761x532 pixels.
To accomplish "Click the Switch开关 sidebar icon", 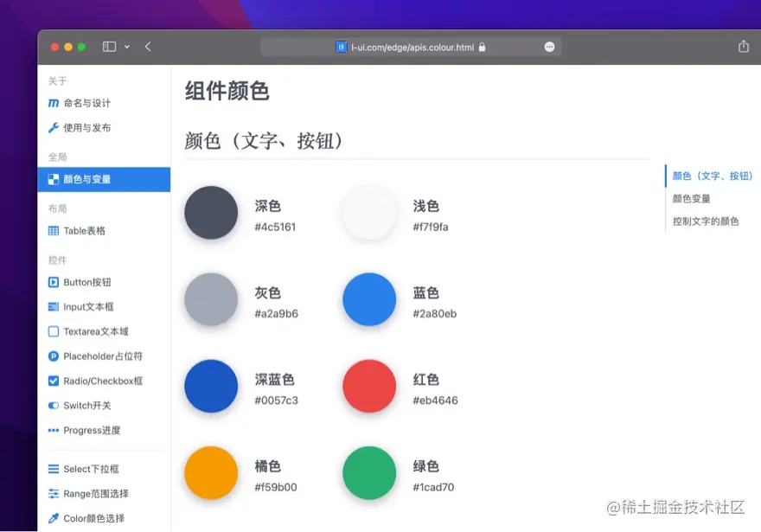I will point(53,405).
